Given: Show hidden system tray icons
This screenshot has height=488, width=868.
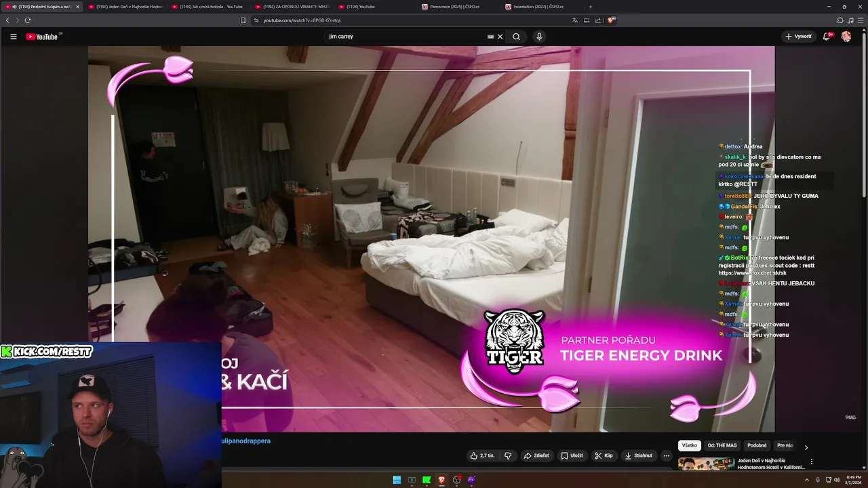Looking at the screenshot, I should pyautogui.click(x=807, y=480).
